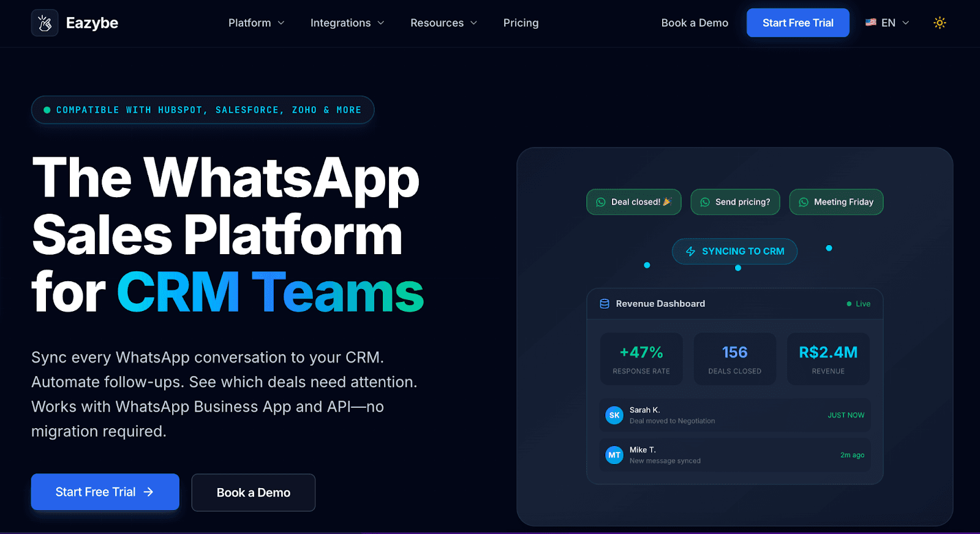Image resolution: width=980 pixels, height=534 pixels.
Task: Click WhatsApp icon in Send pricing bubble
Action: pos(705,202)
